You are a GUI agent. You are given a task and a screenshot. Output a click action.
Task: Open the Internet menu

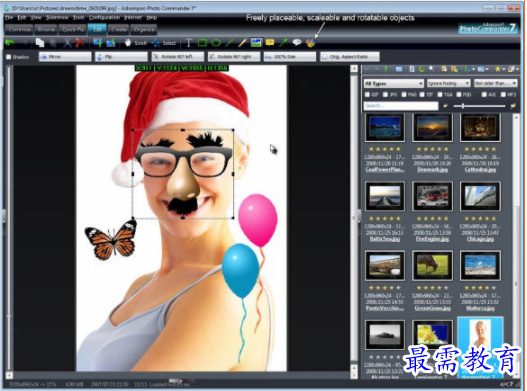click(133, 17)
